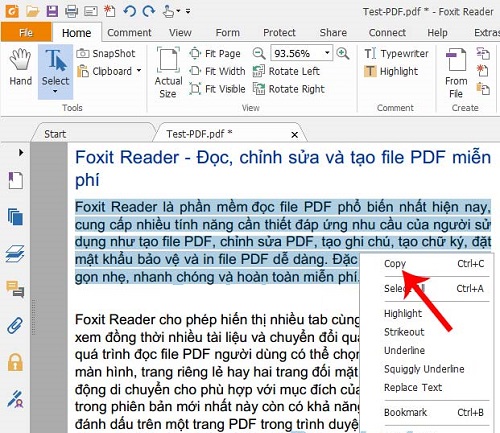This screenshot has height=433, width=500.
Task: Open the Layers panel icon
Action: point(15,253)
